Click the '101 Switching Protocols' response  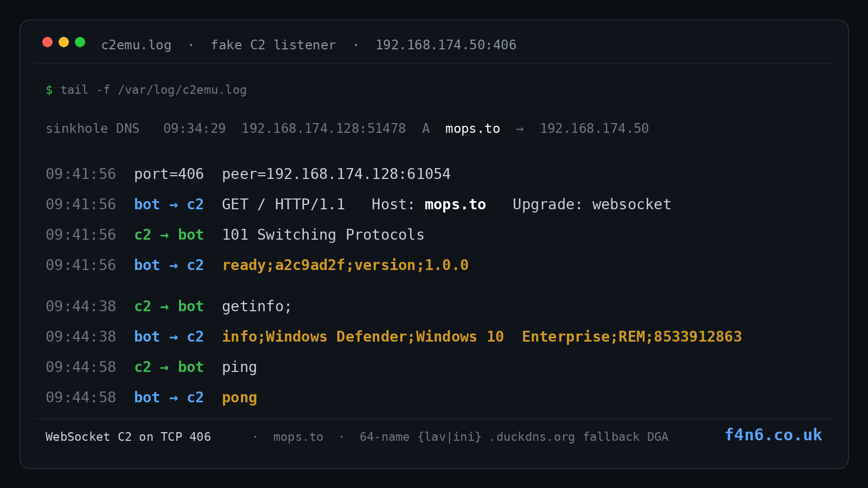click(x=323, y=235)
